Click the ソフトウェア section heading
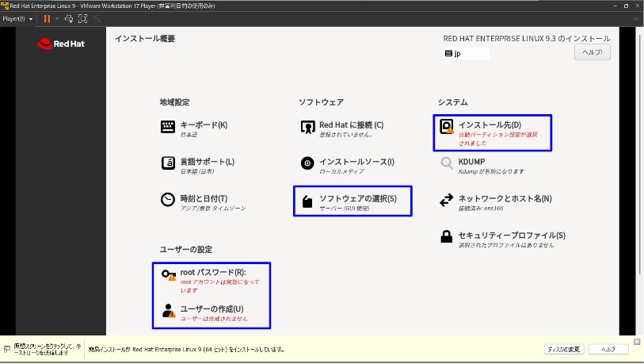 click(x=321, y=102)
